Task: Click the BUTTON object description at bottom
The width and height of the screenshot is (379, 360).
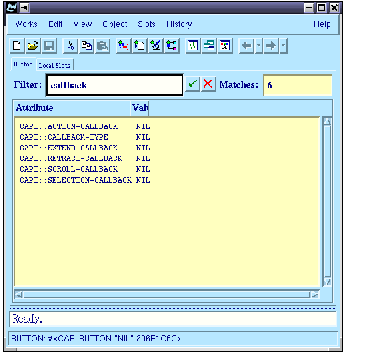Action: coord(96,338)
